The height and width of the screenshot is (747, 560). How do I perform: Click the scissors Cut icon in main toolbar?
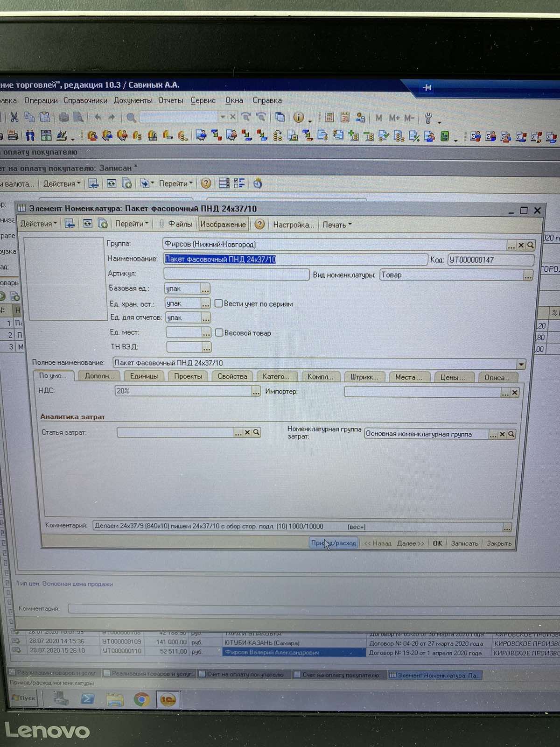point(14,117)
